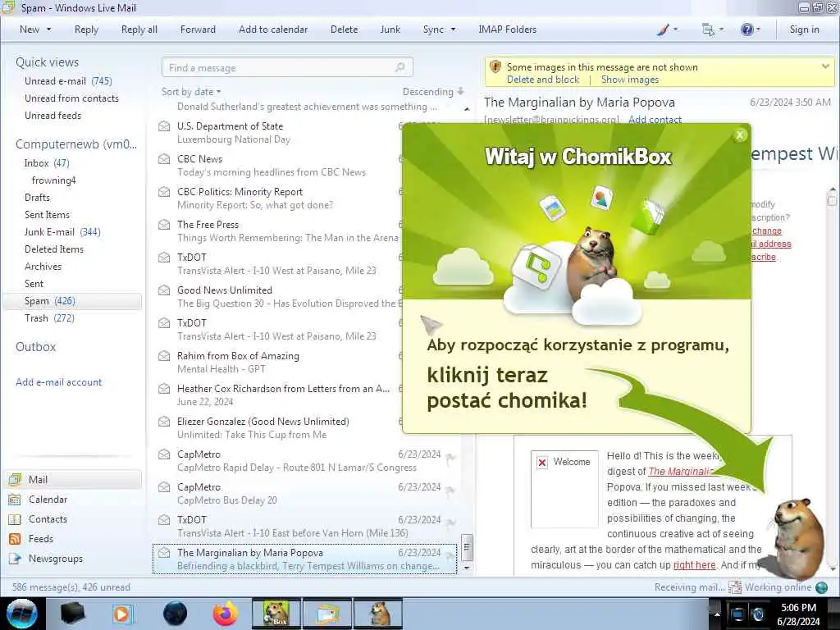The width and height of the screenshot is (840, 630).
Task: Open IMAP Folders in the toolbar
Action: 507,30
